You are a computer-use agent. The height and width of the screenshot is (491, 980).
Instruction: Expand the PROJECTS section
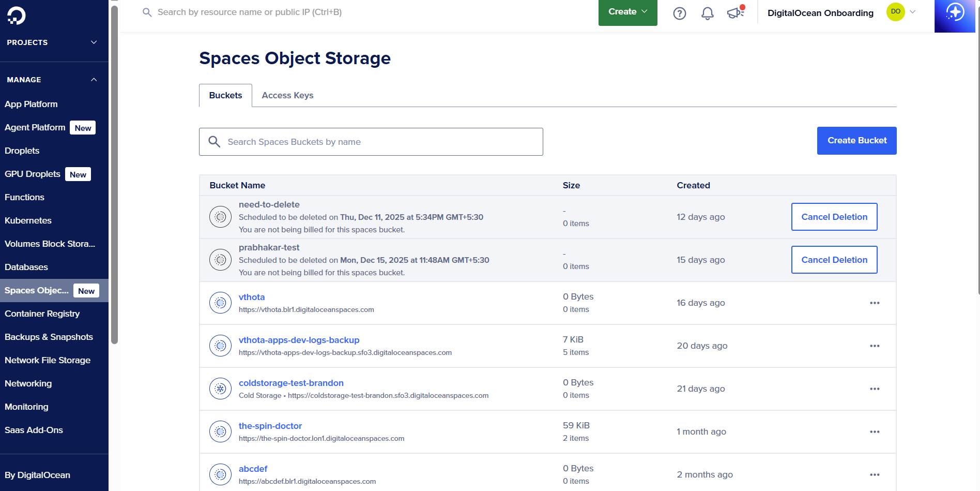93,42
